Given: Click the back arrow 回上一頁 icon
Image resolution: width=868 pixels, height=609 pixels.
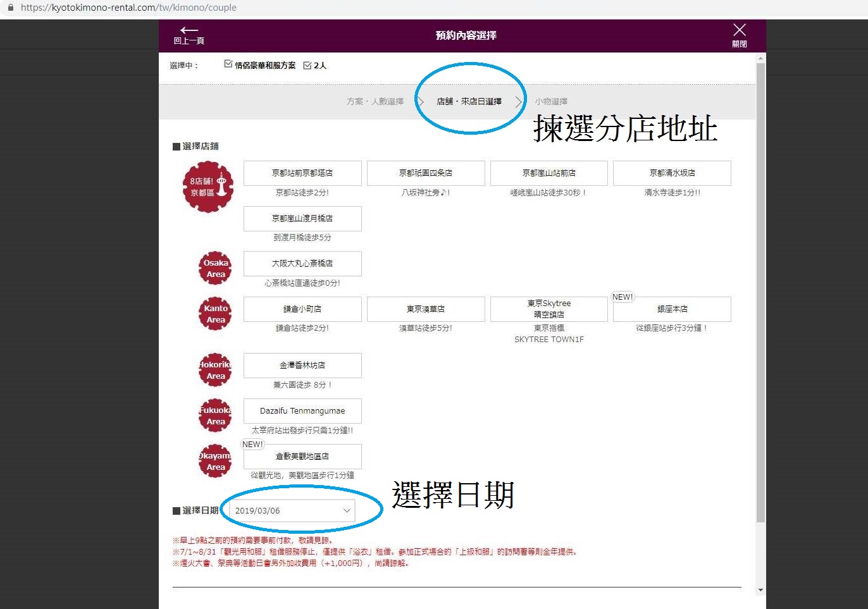Looking at the screenshot, I should (189, 35).
